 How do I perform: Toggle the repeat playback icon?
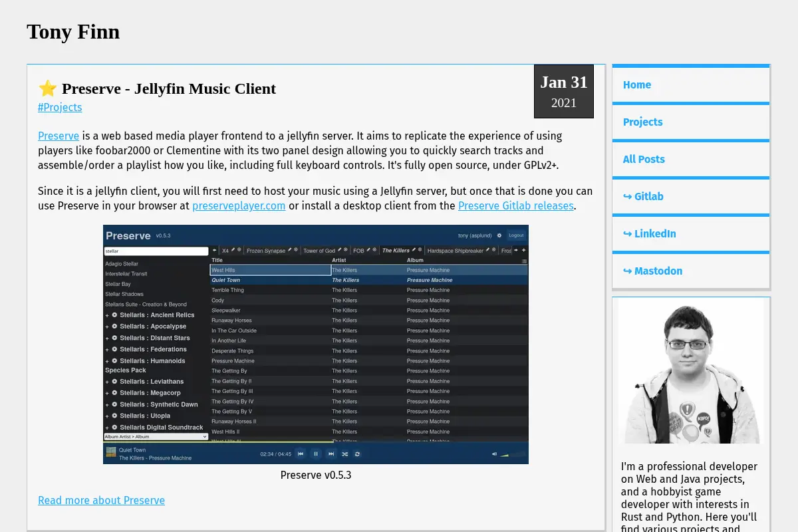[357, 454]
